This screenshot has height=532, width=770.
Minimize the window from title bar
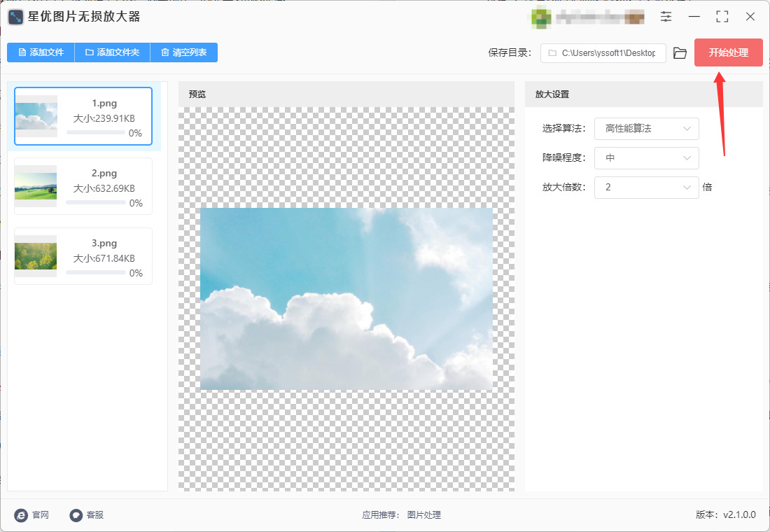click(694, 17)
